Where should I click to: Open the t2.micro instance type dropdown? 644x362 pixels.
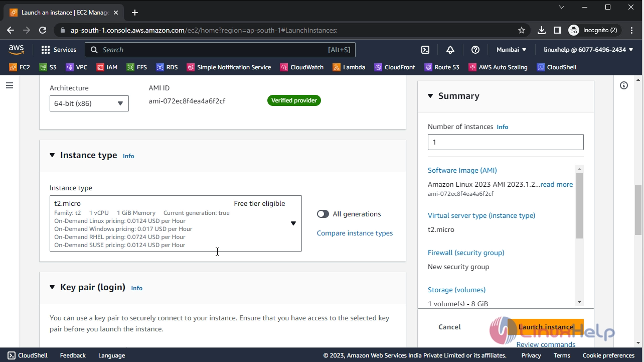pyautogui.click(x=176, y=223)
